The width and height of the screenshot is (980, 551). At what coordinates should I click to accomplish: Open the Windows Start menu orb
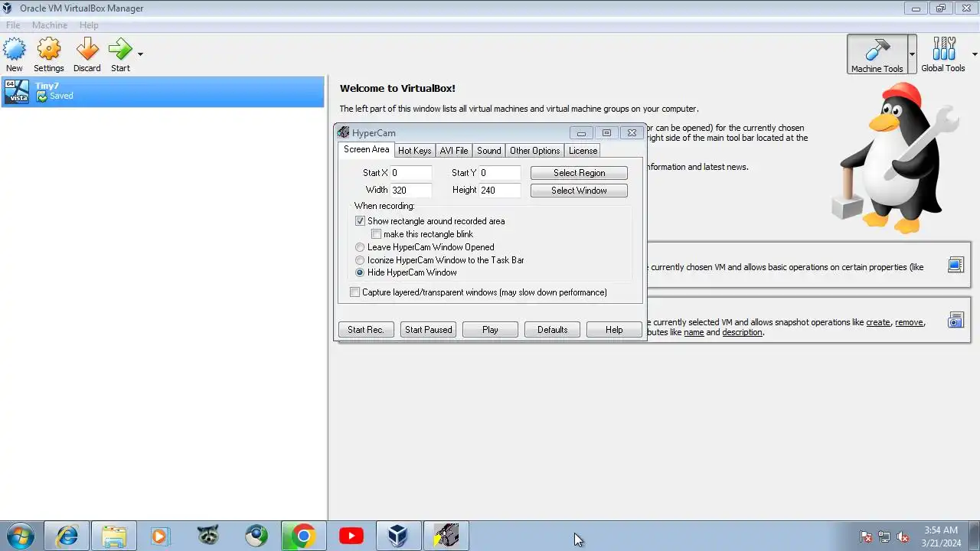click(18, 536)
